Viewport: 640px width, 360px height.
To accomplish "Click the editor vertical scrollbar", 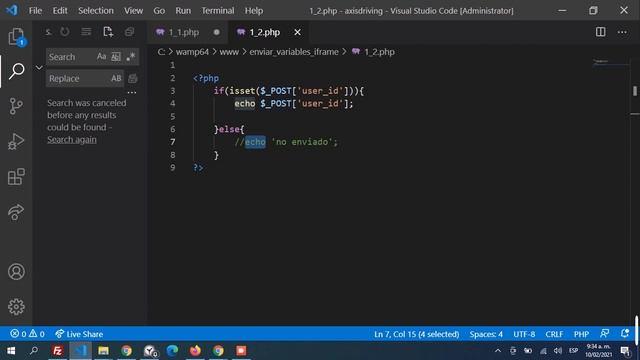I will [635, 91].
